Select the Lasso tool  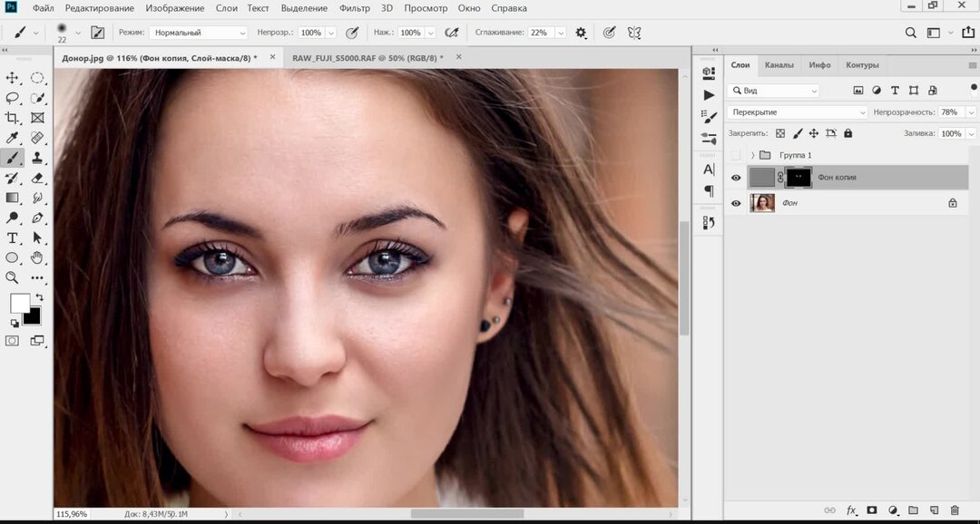pos(12,98)
